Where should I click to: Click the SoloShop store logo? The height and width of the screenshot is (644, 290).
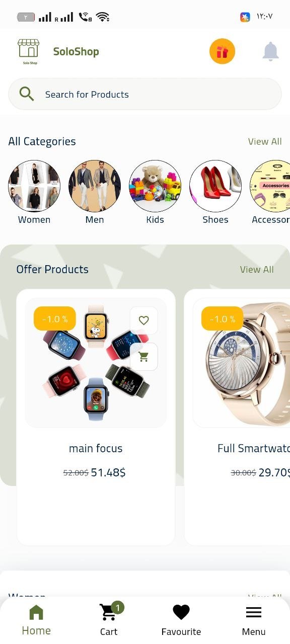29,51
